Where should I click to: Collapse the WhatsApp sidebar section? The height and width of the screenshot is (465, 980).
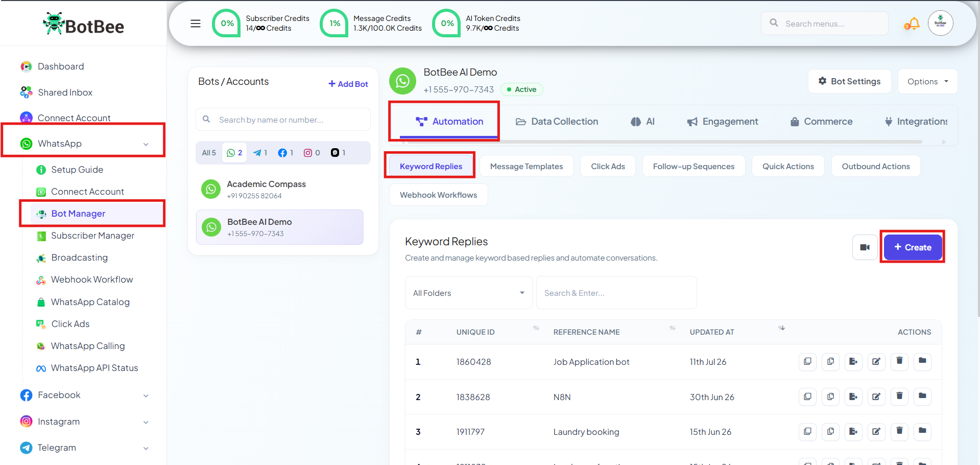pyautogui.click(x=146, y=144)
